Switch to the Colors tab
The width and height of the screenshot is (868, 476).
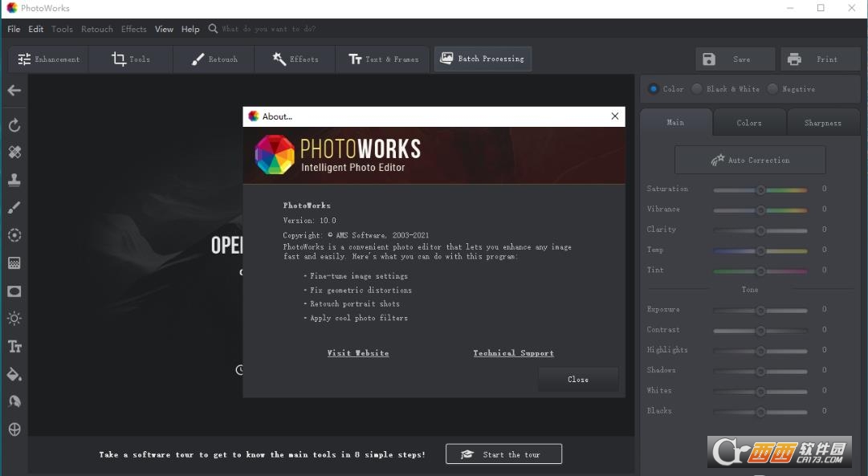point(749,123)
